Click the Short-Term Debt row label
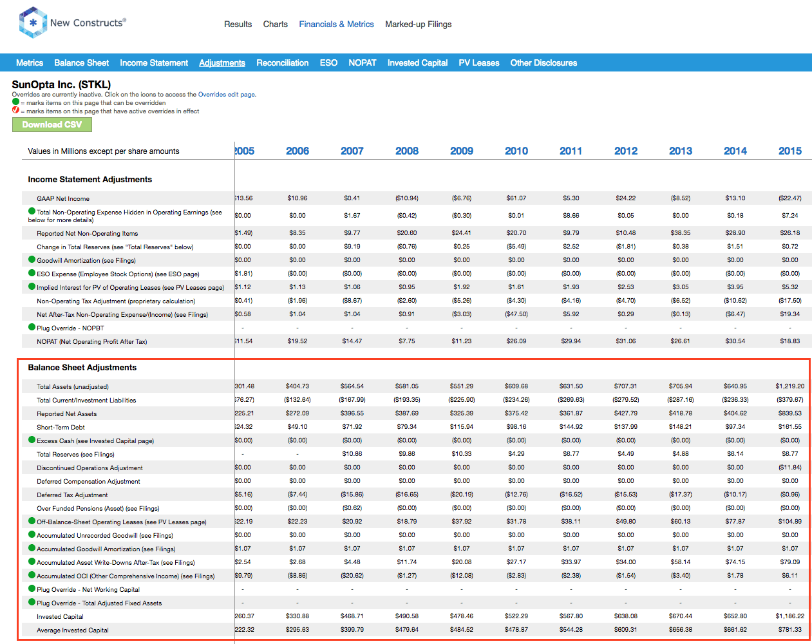Viewport: 812px width, 644px height. tap(61, 428)
